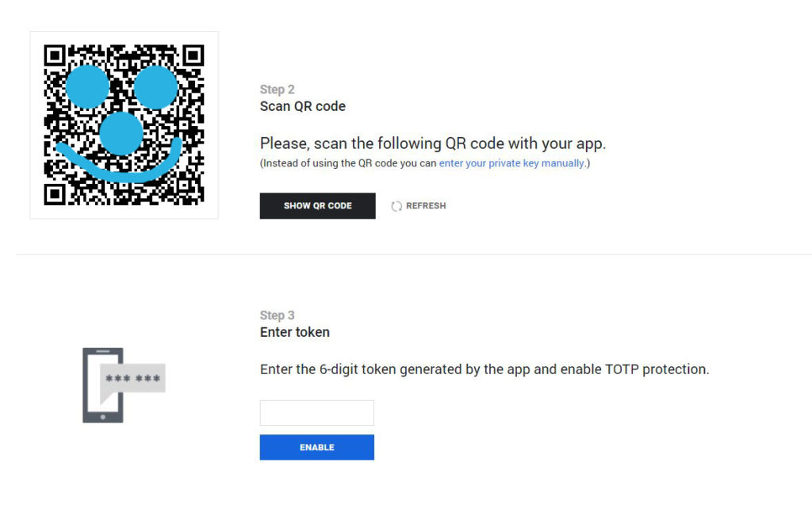Viewport: 812px width, 520px height.
Task: Click the SHOW QR CODE button
Action: click(317, 206)
